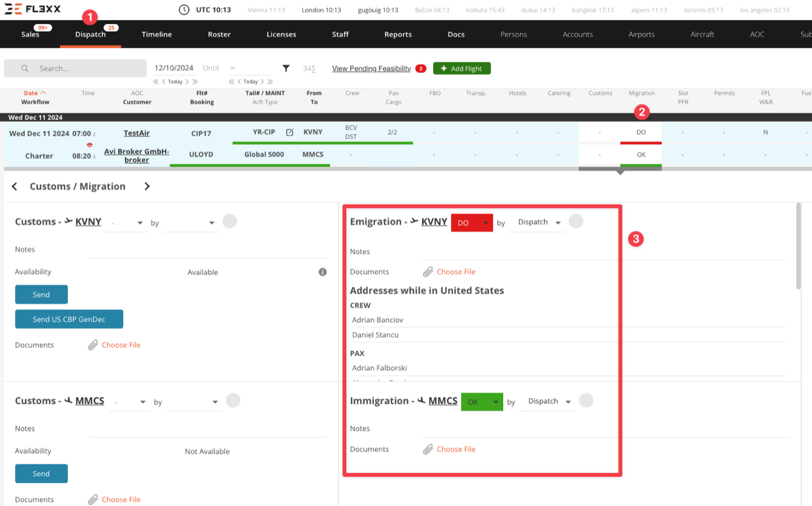Go to previous section with left chevron
Viewport: 812px width, 506px height.
[15, 186]
